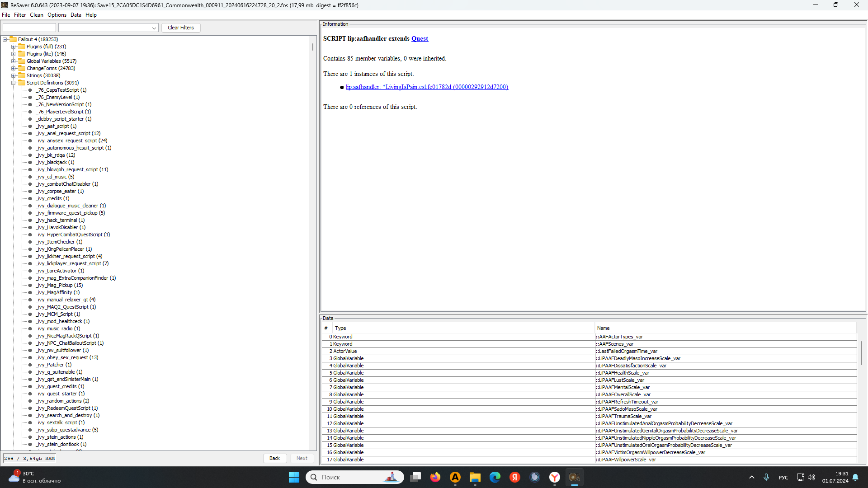
Task: Click the volume speaker tray icon
Action: coord(811,477)
